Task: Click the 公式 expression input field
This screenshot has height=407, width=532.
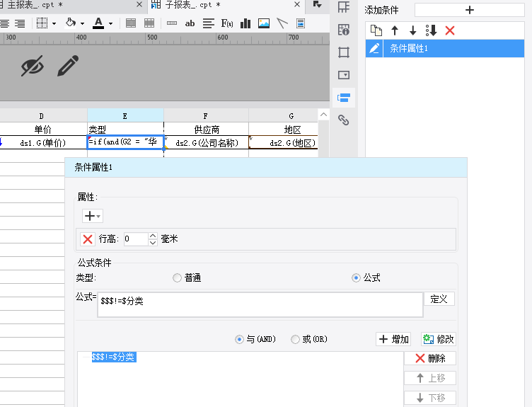Action: coord(260,305)
